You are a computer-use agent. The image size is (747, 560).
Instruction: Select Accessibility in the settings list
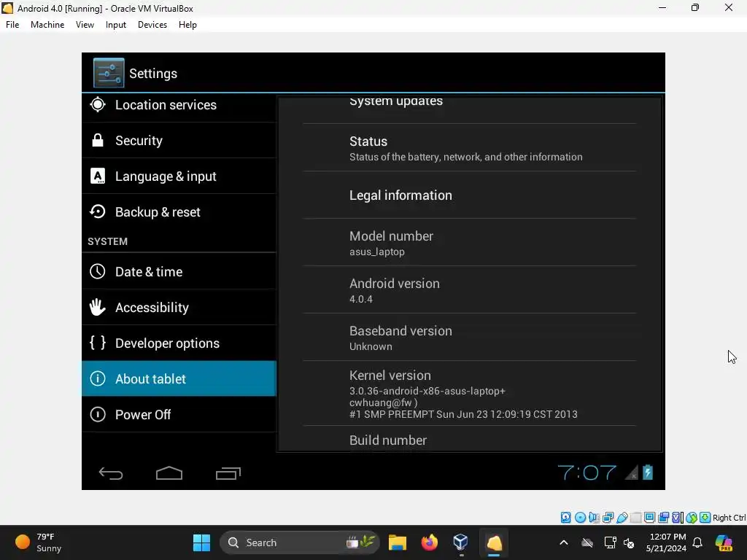pyautogui.click(x=179, y=307)
